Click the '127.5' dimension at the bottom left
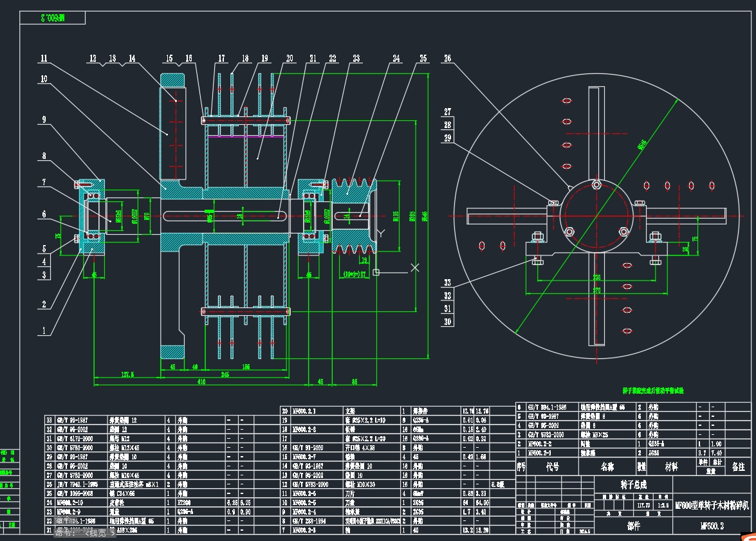The height and width of the screenshot is (541, 756). (x=127, y=374)
